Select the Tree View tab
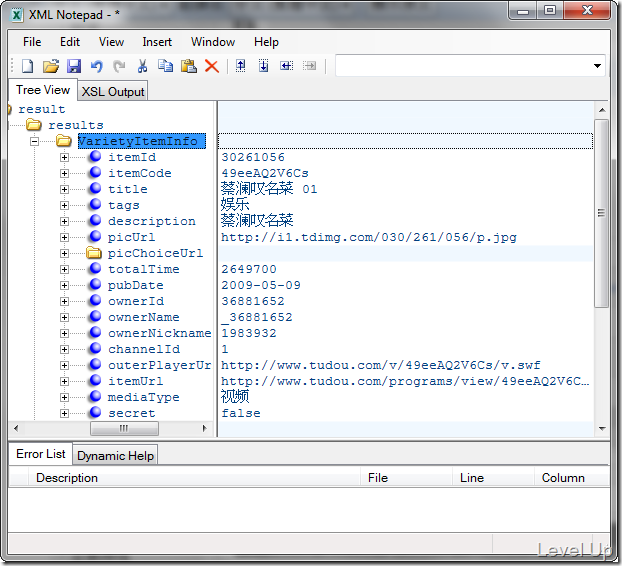Screen dimensions: 622x566 [43, 90]
